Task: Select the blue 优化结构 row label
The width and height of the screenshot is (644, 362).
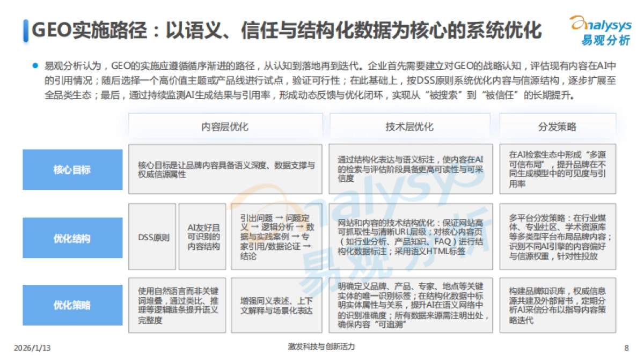Action: [x=72, y=238]
